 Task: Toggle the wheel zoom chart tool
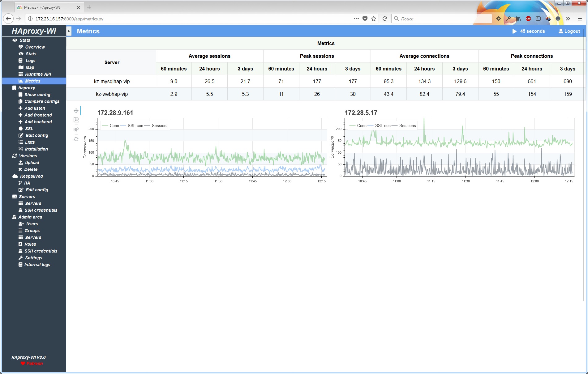[76, 130]
